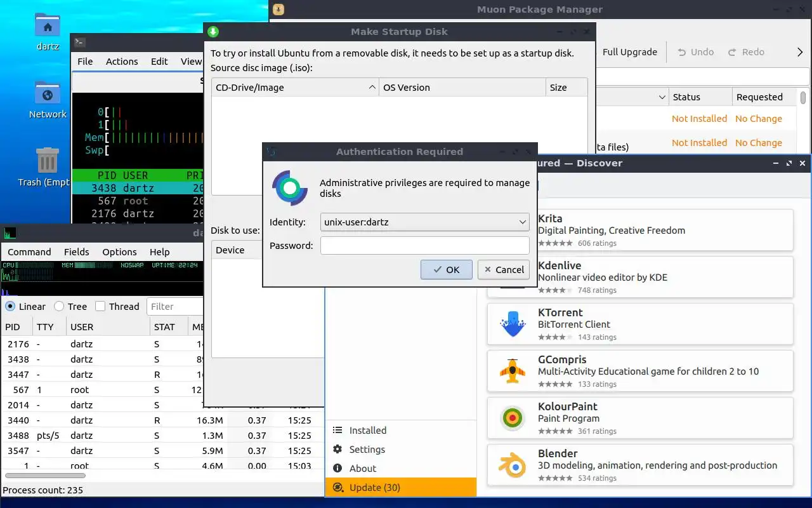Image resolution: width=812 pixels, height=508 pixels.
Task: Click the polkit authentication agent icon in dialog
Action: coord(290,188)
